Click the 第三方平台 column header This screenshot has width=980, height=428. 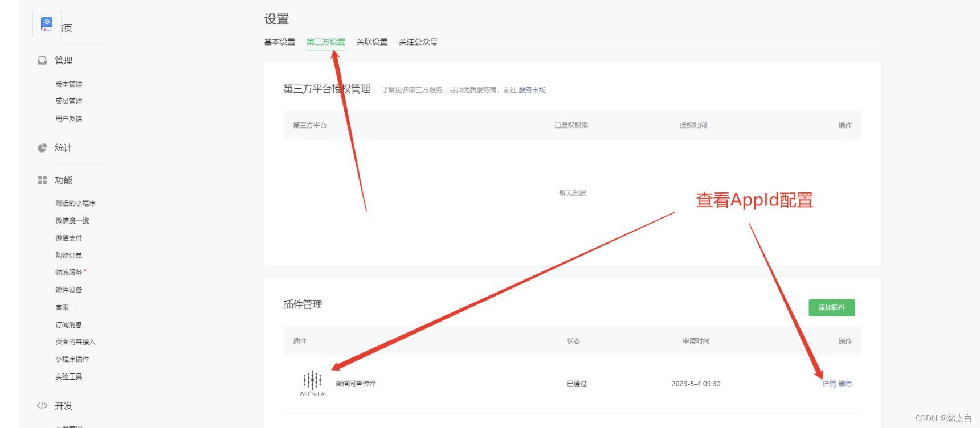(x=310, y=125)
